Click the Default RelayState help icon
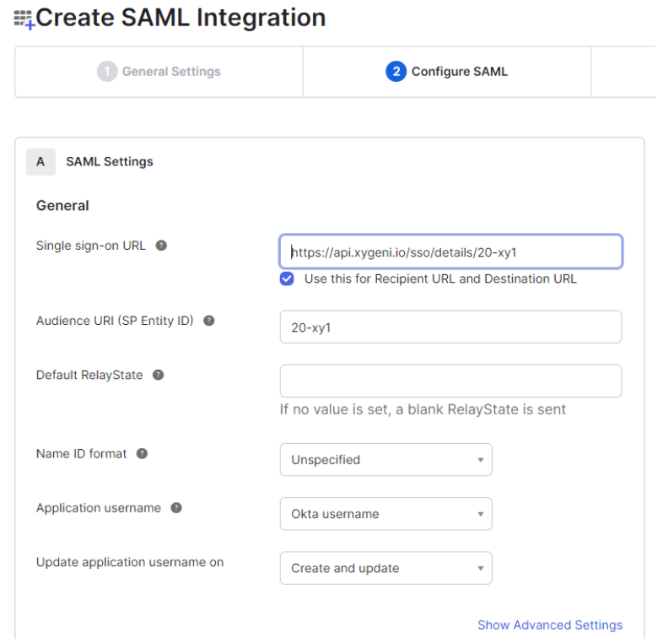 158,375
